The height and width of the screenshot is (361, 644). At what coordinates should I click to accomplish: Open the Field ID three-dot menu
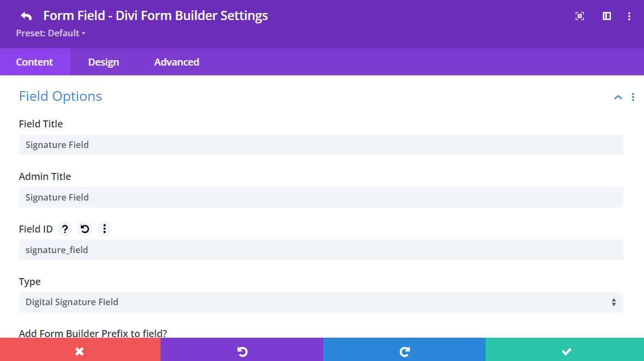point(104,229)
